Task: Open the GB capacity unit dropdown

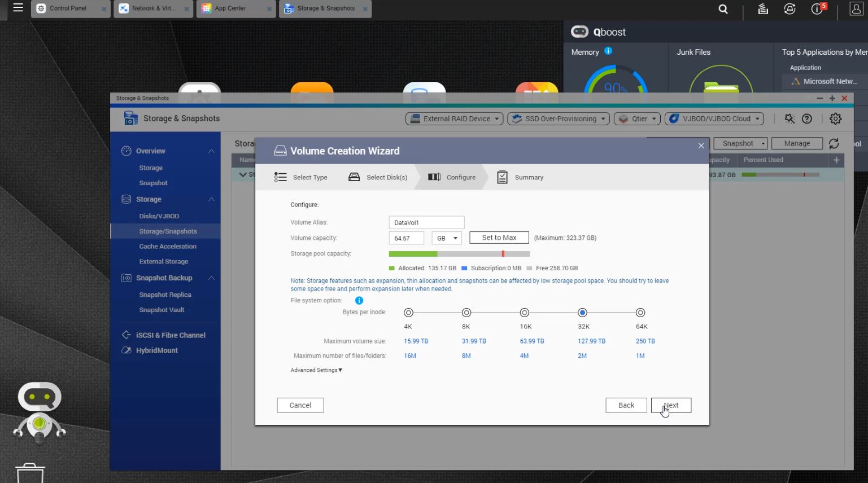Action: point(447,238)
